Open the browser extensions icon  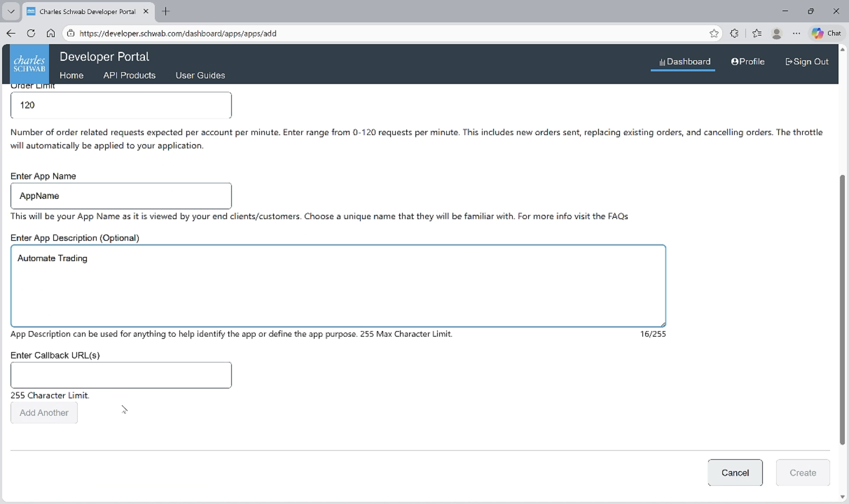tap(734, 33)
